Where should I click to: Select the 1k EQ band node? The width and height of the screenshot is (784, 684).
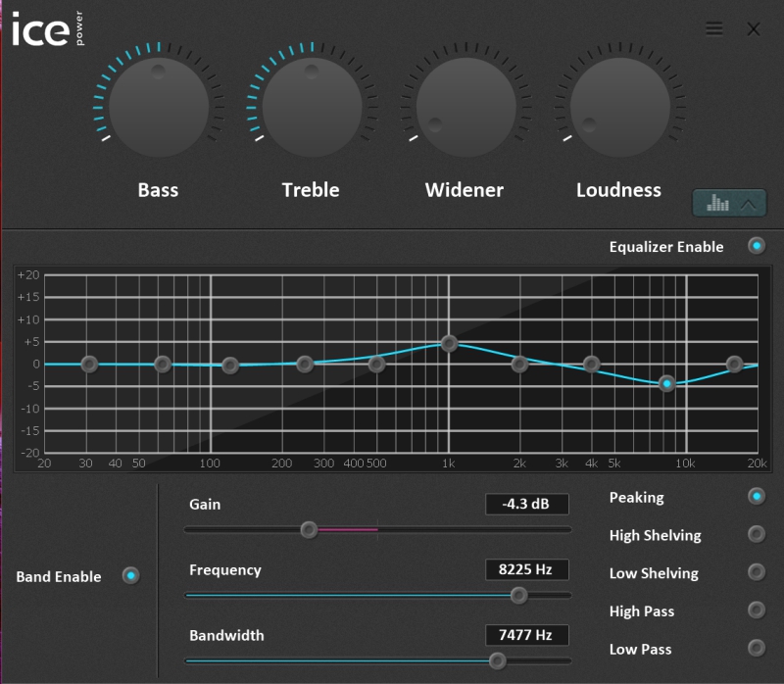coord(449,343)
